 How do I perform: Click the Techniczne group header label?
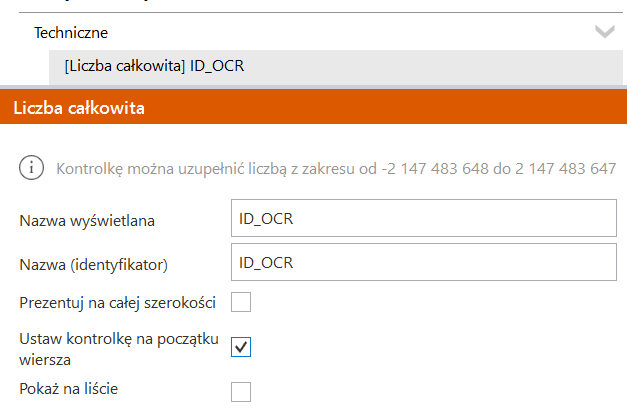[x=71, y=32]
